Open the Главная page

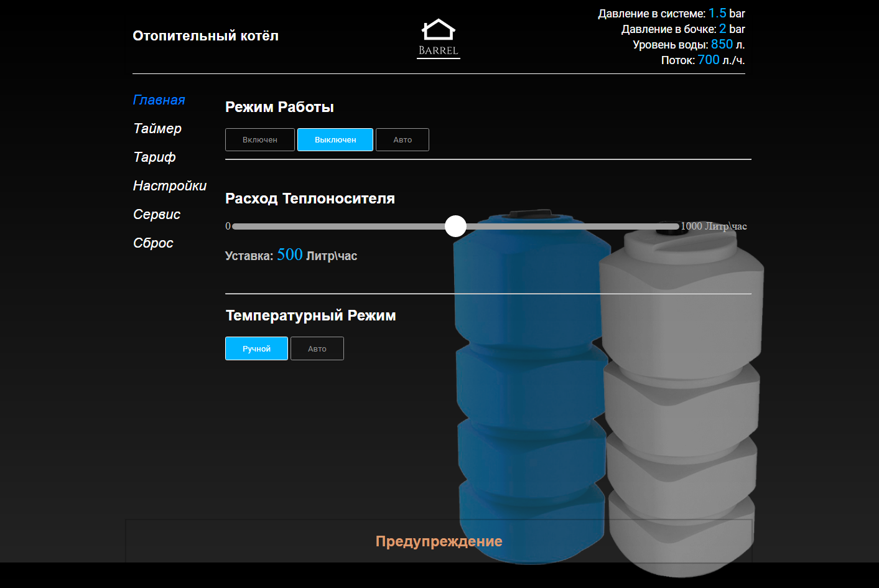[159, 100]
